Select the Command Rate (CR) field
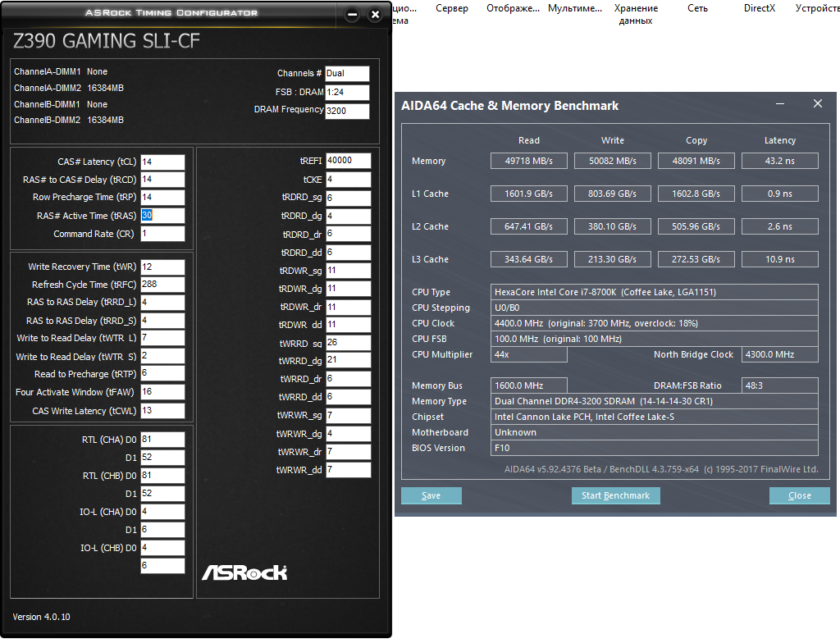 point(163,234)
